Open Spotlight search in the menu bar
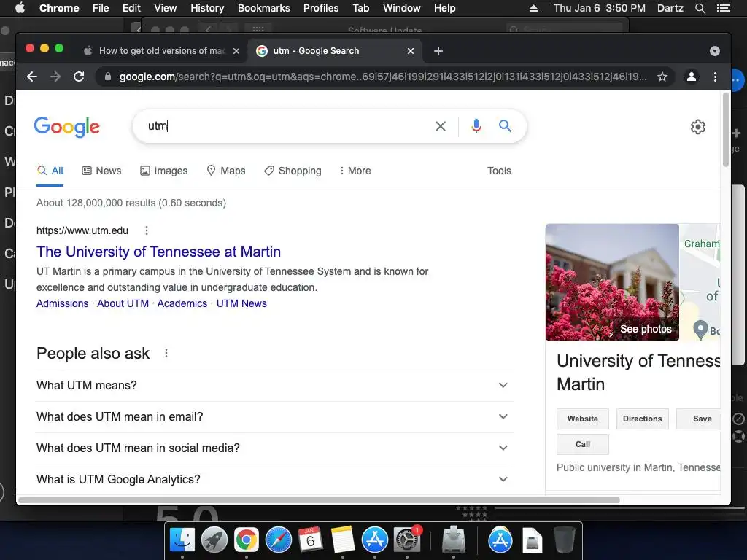Viewport: 747px width, 560px height. point(700,8)
